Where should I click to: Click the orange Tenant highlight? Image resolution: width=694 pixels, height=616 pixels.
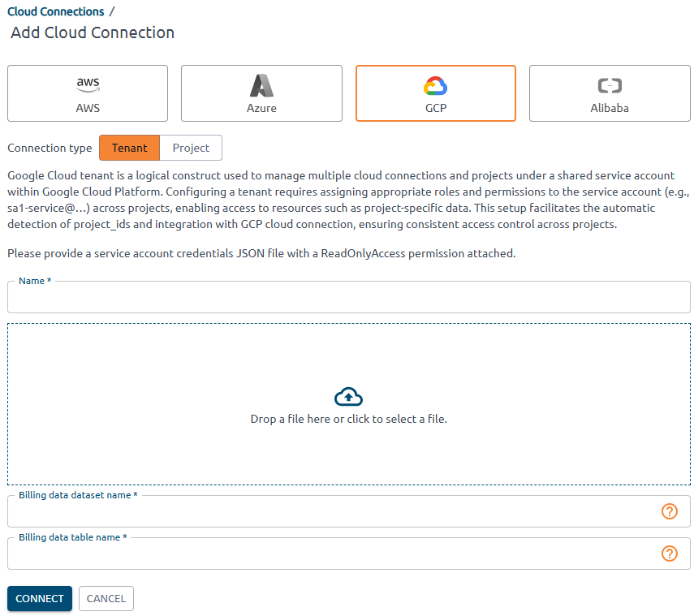click(129, 148)
